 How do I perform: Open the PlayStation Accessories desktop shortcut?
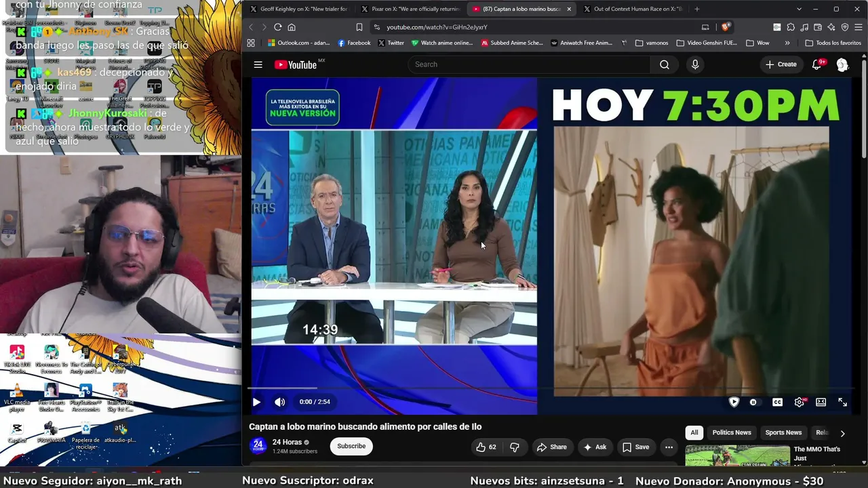85,399
